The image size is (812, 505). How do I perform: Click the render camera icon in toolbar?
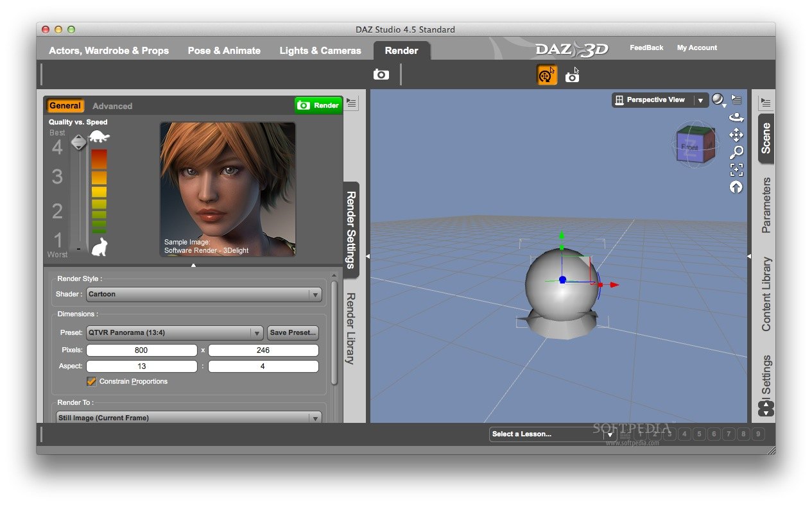click(x=381, y=74)
